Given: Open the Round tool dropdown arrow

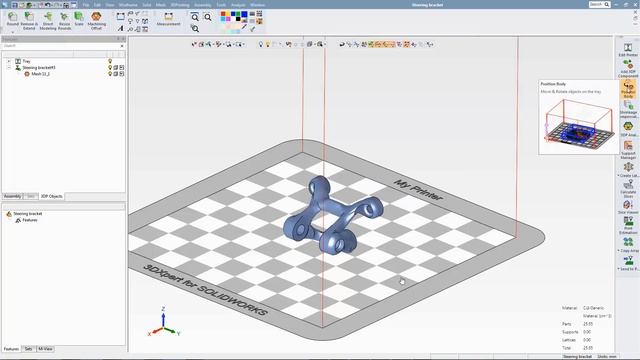Looking at the screenshot, I should click(x=13, y=31).
